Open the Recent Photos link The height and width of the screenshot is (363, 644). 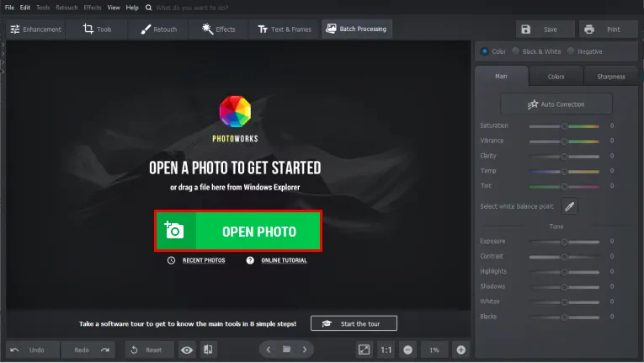coord(204,260)
